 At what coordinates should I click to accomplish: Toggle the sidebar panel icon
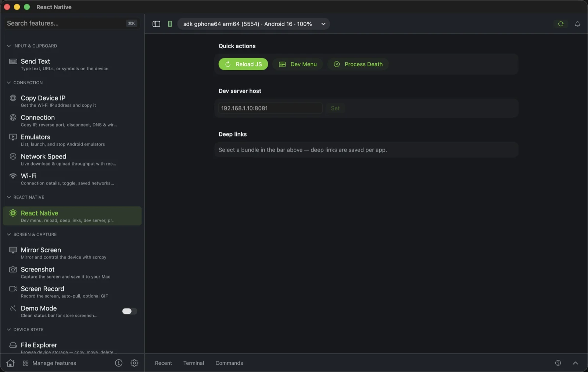[156, 24]
